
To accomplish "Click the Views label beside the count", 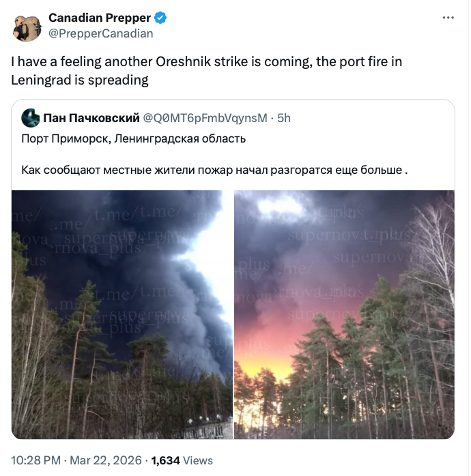I will pos(198,460).
